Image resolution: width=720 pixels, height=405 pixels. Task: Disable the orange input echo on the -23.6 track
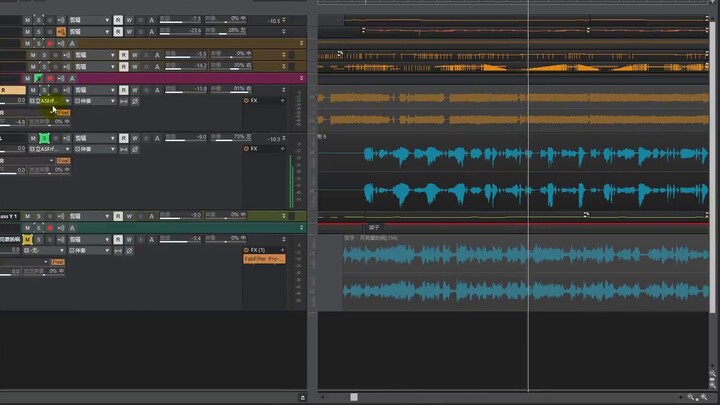[61, 32]
